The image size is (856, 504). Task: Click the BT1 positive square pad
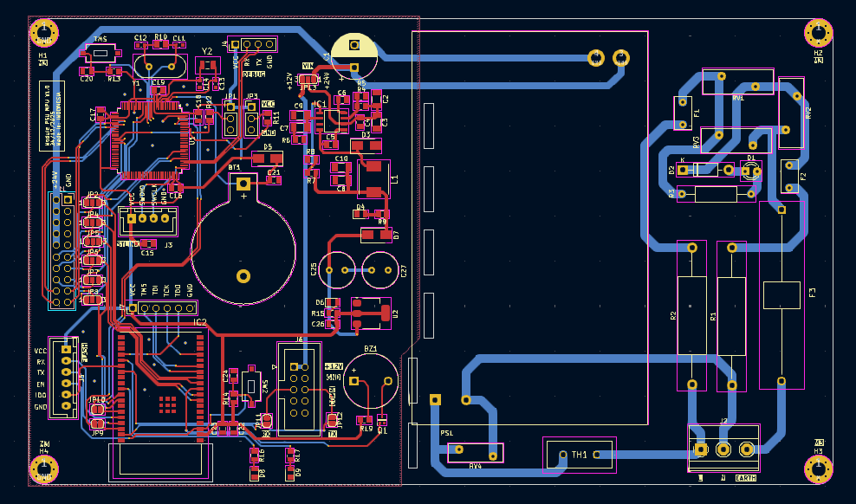243,184
